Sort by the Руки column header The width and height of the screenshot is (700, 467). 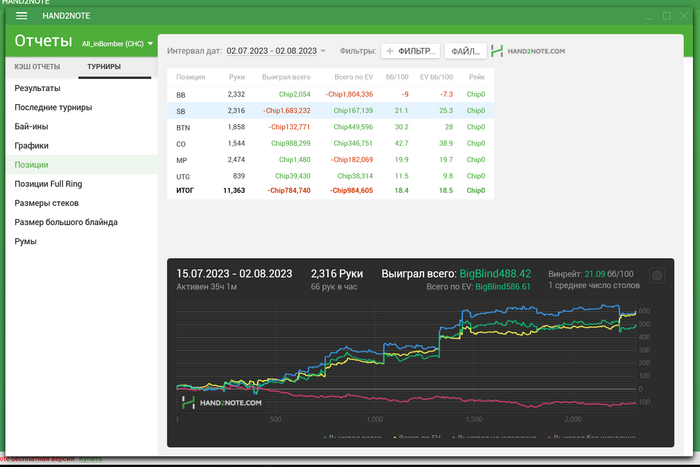tap(237, 77)
